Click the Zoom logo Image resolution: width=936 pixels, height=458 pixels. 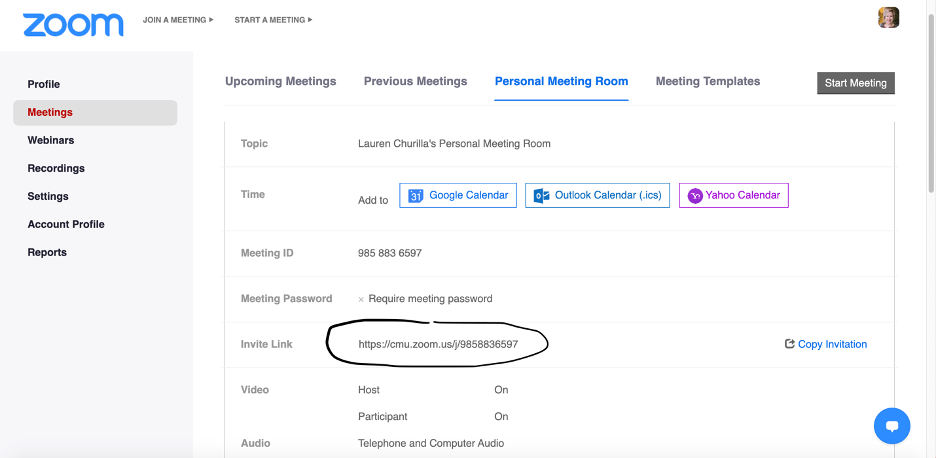73,23
